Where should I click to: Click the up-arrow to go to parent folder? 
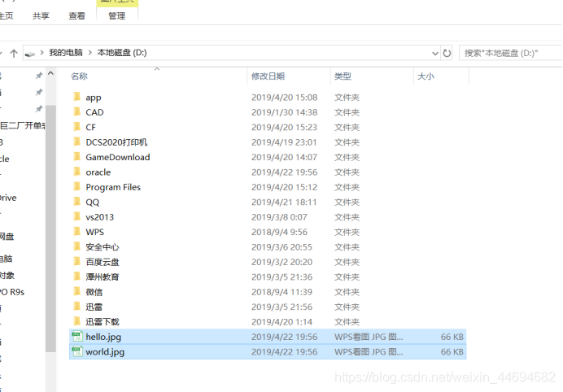(14, 53)
